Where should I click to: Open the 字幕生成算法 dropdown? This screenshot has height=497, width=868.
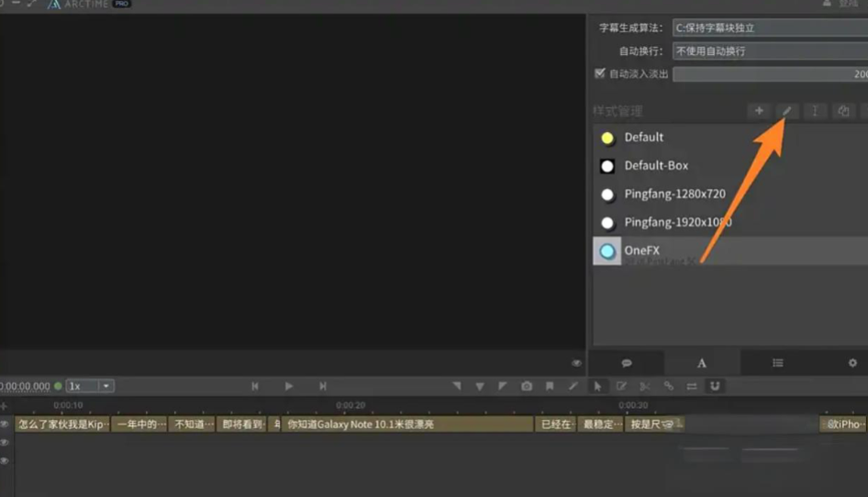tap(769, 28)
